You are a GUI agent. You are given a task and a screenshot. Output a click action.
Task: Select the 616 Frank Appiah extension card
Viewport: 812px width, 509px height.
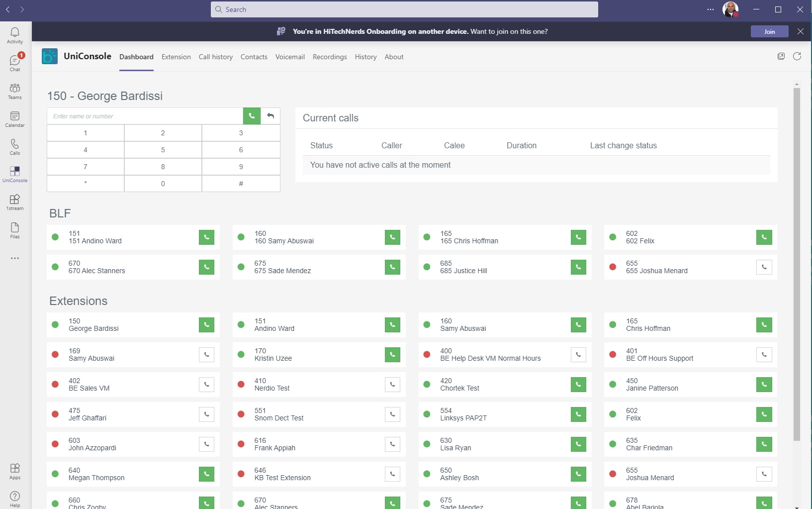[x=319, y=444]
